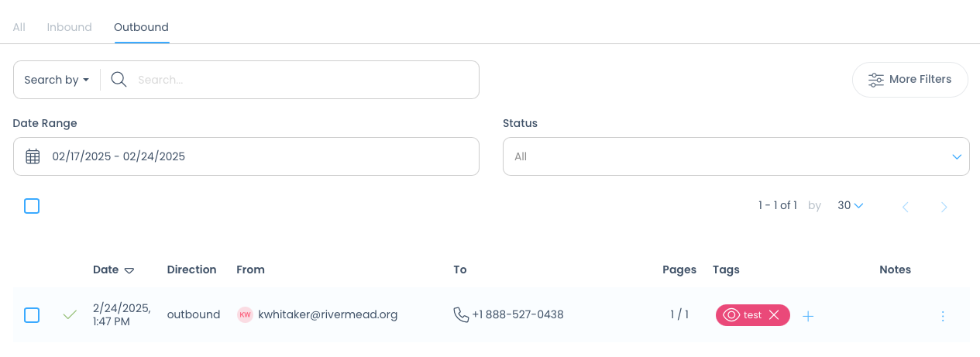The image size is (980, 357).
Task: Switch to the Inbound tab
Action: (x=69, y=27)
